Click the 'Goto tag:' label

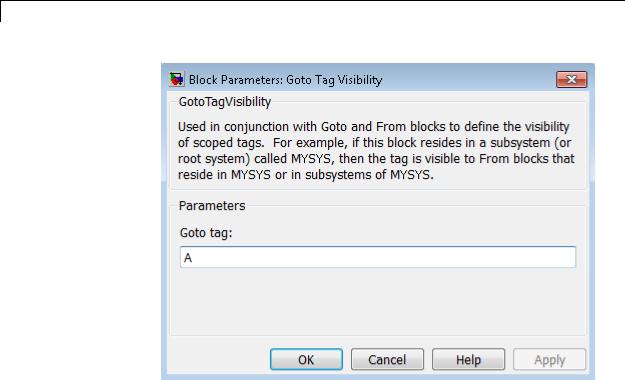[x=206, y=233]
